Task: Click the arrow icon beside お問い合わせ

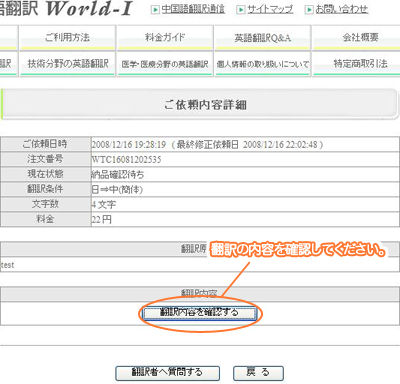Action: 309,10
